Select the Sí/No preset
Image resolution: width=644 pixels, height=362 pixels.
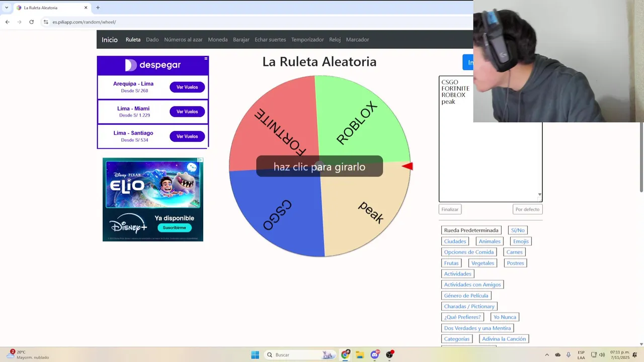click(518, 230)
